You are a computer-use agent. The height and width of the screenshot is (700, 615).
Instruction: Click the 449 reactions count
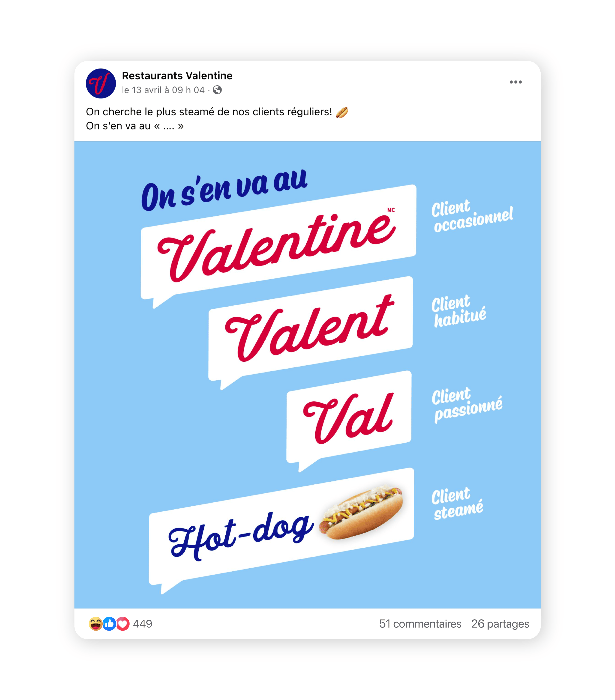[x=142, y=624]
